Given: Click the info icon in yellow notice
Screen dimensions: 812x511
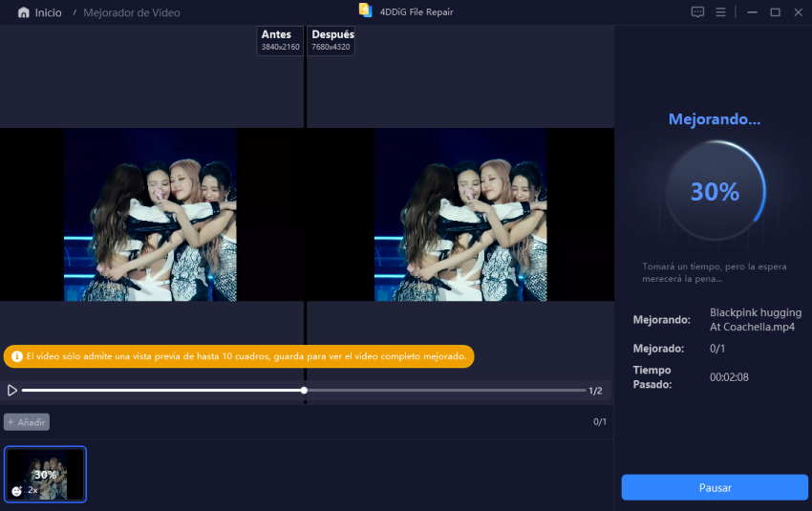Looking at the screenshot, I should click(x=17, y=356).
